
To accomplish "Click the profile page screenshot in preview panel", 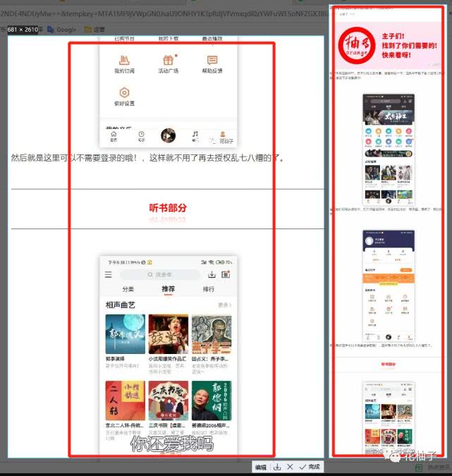I will [389, 286].
